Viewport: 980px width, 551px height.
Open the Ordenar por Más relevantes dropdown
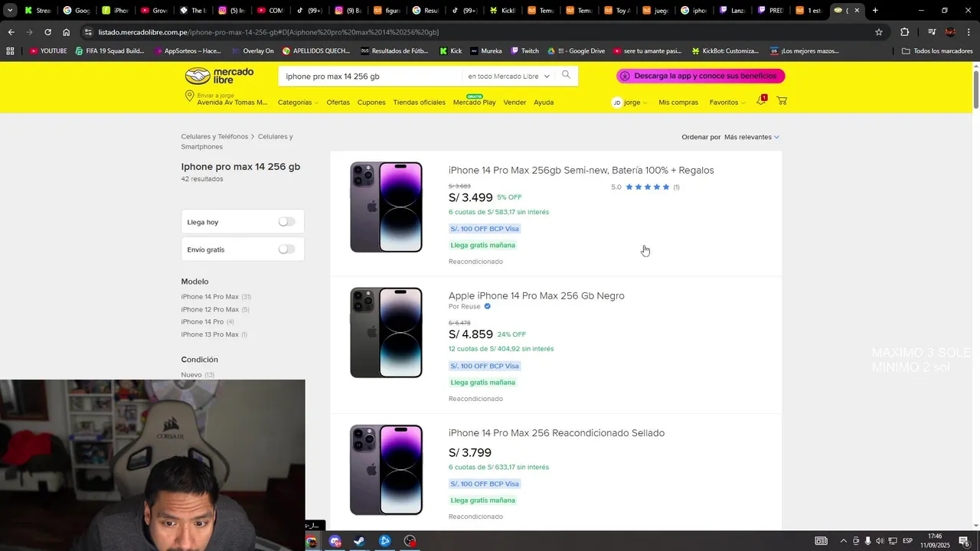[x=752, y=137]
